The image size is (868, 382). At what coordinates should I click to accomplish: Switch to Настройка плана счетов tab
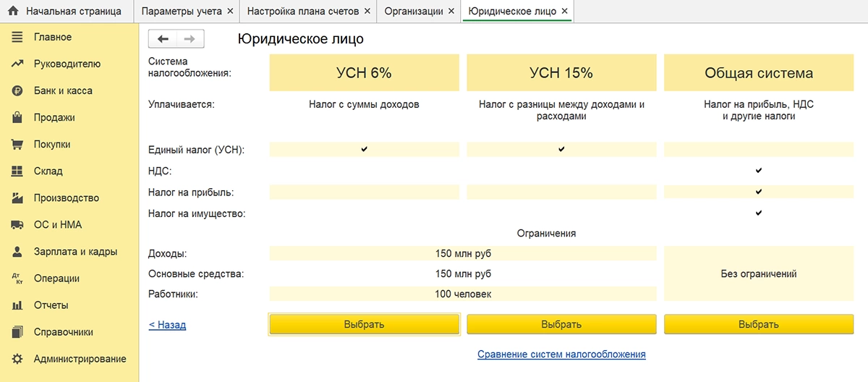click(303, 12)
